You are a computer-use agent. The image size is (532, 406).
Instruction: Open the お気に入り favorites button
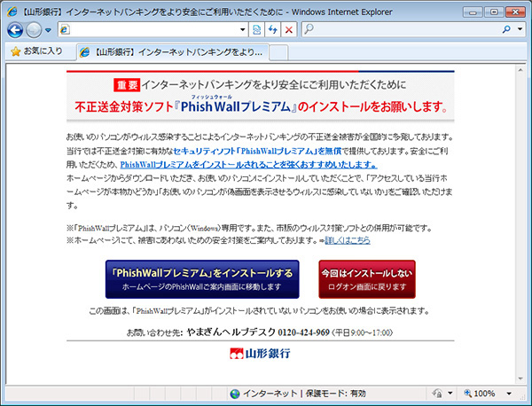click(x=36, y=51)
